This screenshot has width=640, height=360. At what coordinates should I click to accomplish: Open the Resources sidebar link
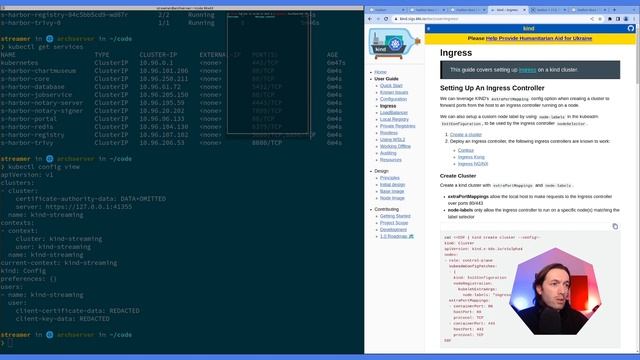click(x=391, y=160)
